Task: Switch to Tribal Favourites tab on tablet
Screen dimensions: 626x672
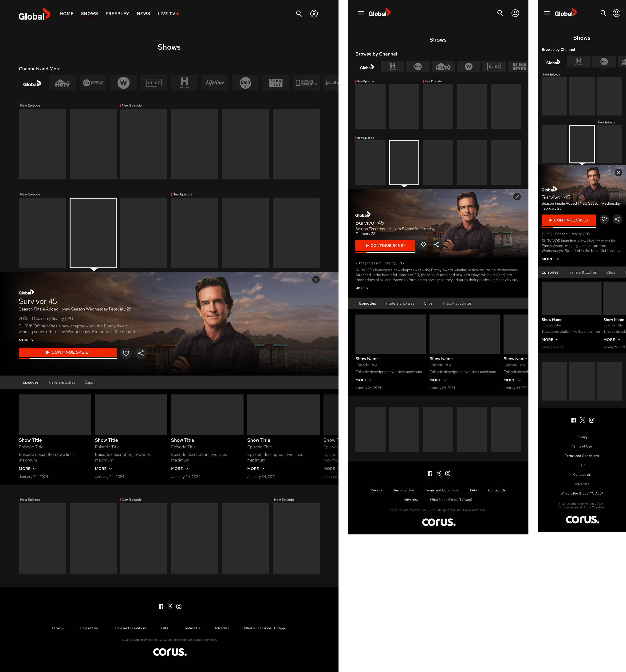Action: 457,303
